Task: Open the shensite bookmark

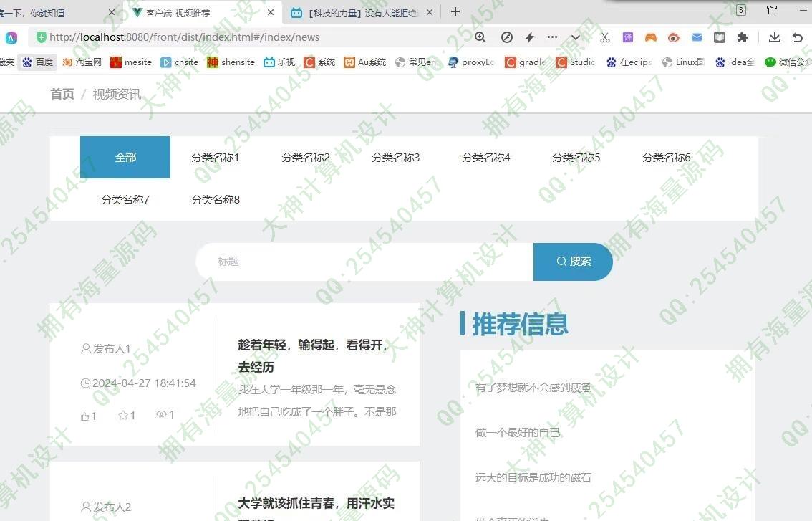Action: click(231, 62)
